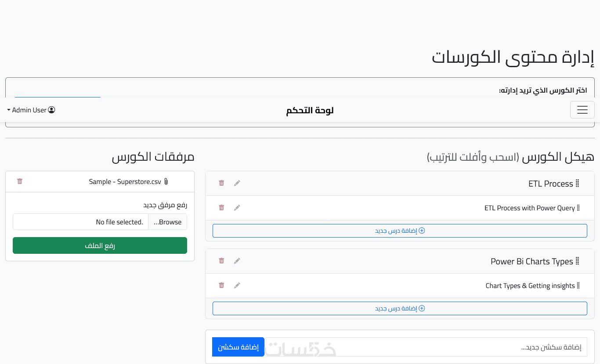Viewport: 600px width, 364px height.
Task: Delete the ETL Process section
Action: coord(221,183)
